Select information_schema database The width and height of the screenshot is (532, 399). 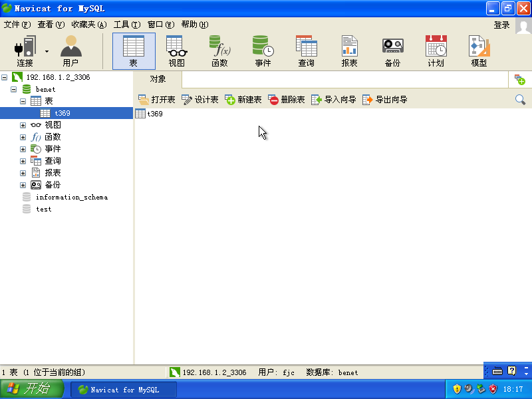pos(72,197)
